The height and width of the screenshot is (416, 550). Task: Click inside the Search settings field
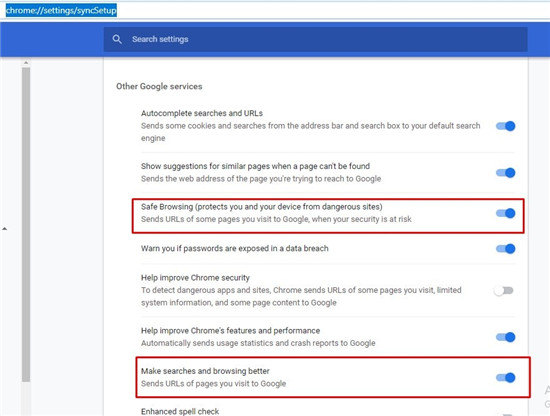(x=315, y=39)
